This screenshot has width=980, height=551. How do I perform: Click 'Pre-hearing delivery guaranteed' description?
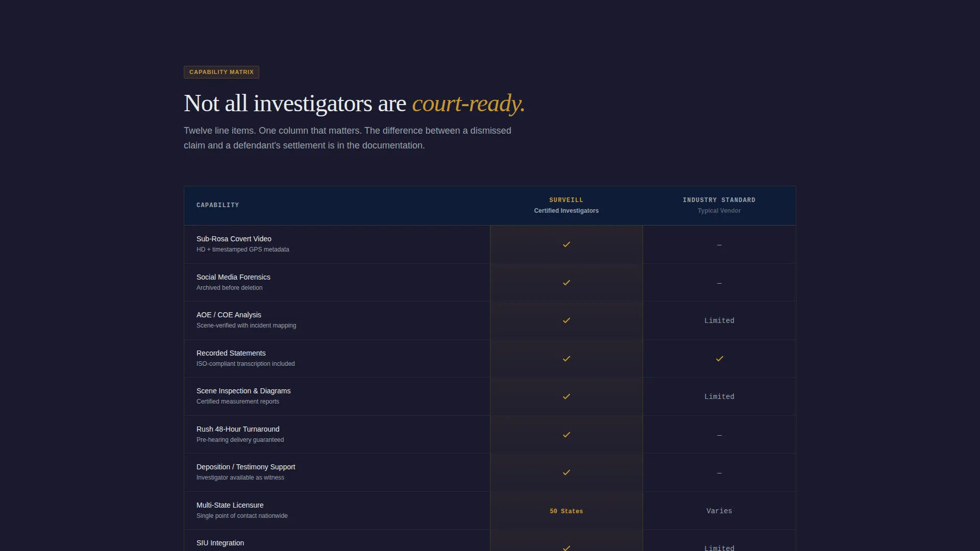pos(240,440)
